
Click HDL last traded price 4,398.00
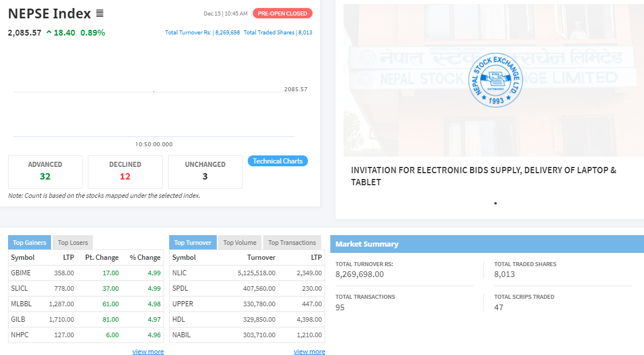[x=309, y=319]
